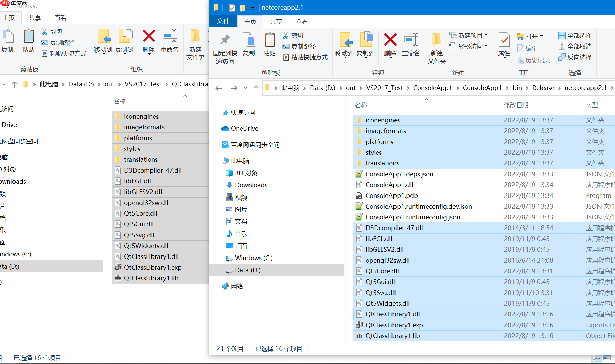The height and width of the screenshot is (364, 615).
Task: Select QtClassLibrary1.exp in netcoreapp2.1 window
Action: click(484, 325)
